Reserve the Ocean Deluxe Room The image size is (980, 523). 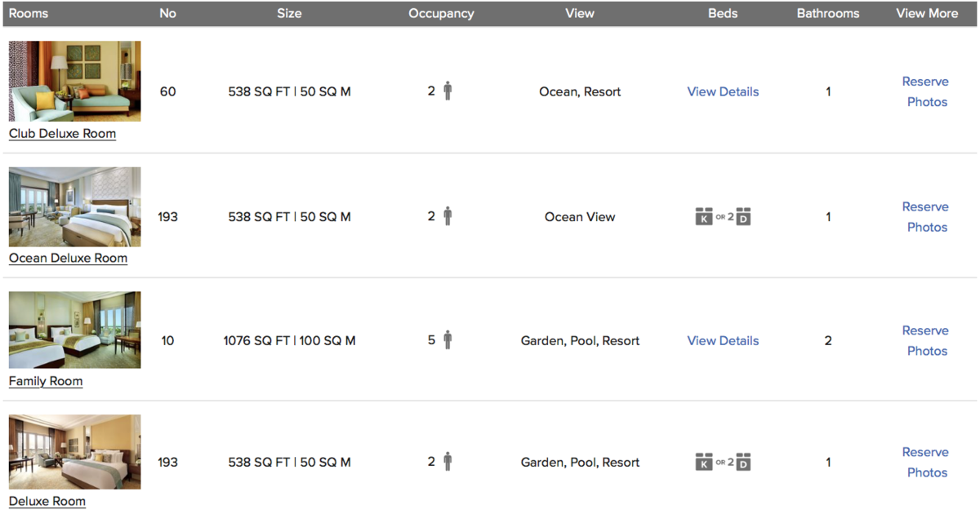point(925,206)
